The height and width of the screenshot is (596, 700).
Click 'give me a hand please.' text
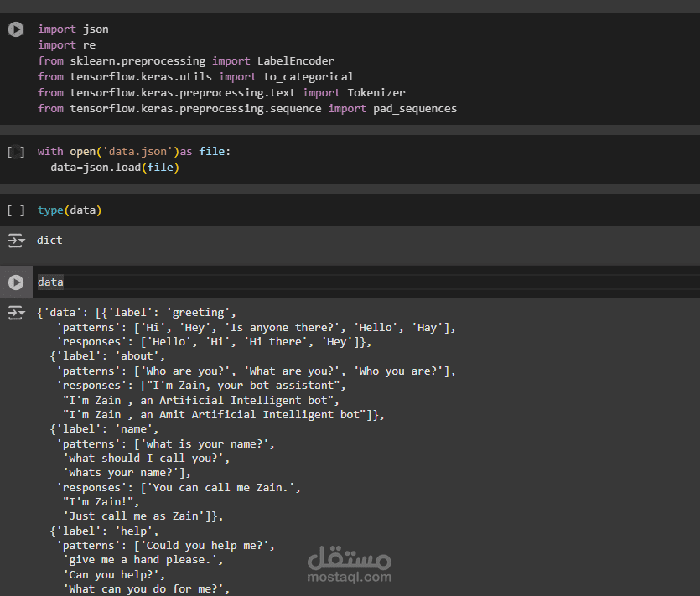pos(140,560)
